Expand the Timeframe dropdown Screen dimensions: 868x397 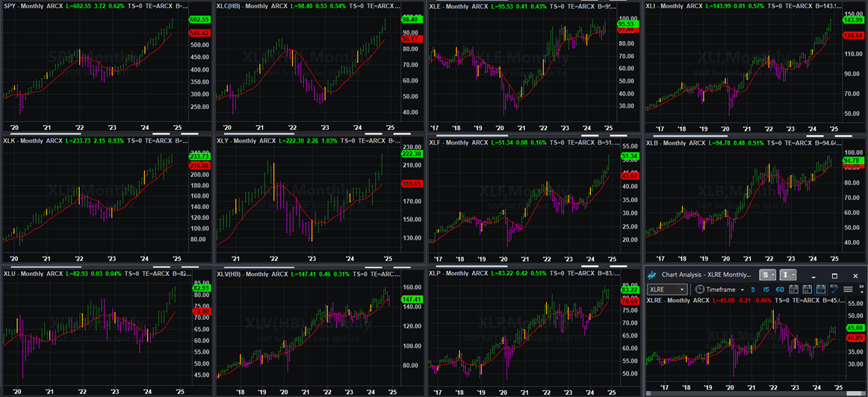coord(743,290)
